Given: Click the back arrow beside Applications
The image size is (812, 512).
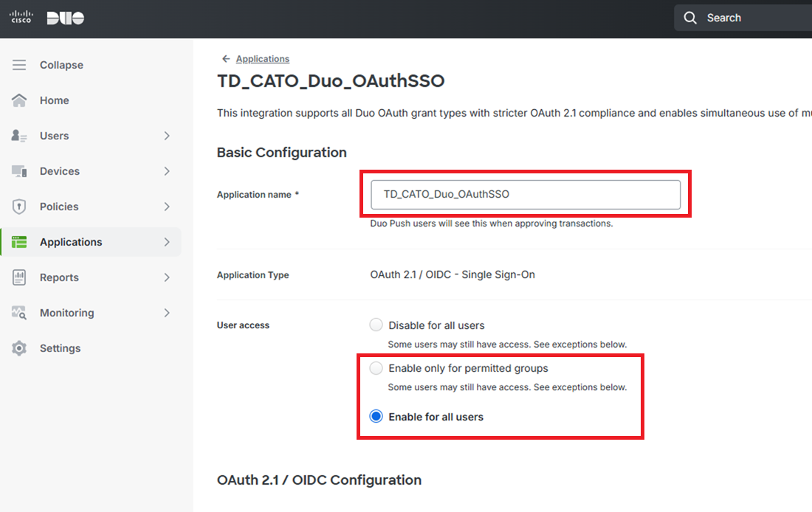Looking at the screenshot, I should [x=226, y=59].
